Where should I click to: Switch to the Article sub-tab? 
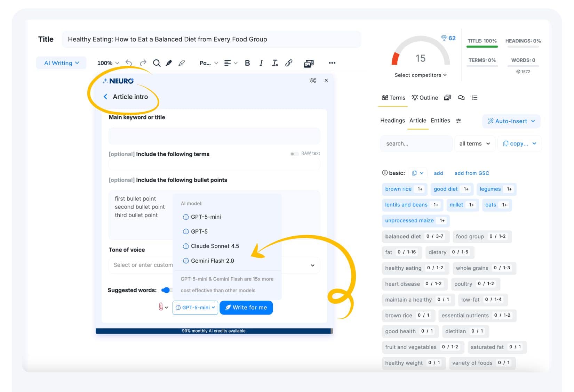pyautogui.click(x=418, y=121)
